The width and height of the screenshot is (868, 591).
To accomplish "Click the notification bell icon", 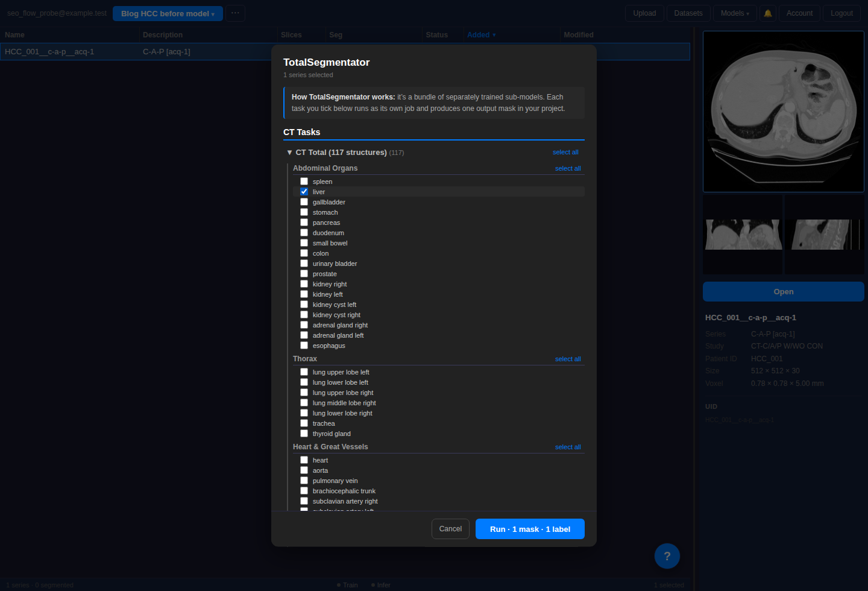I will click(768, 13).
